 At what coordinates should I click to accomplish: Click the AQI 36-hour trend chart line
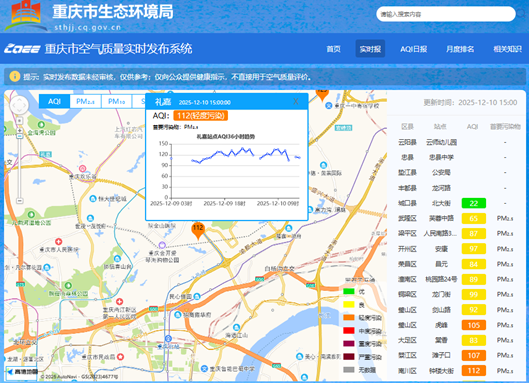(235, 155)
